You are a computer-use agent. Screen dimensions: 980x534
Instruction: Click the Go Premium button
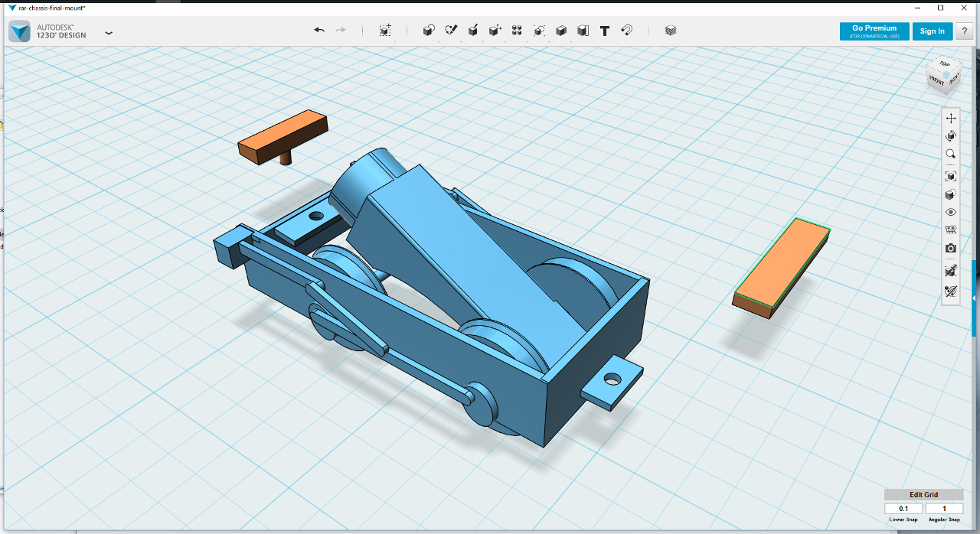pyautogui.click(x=874, y=31)
